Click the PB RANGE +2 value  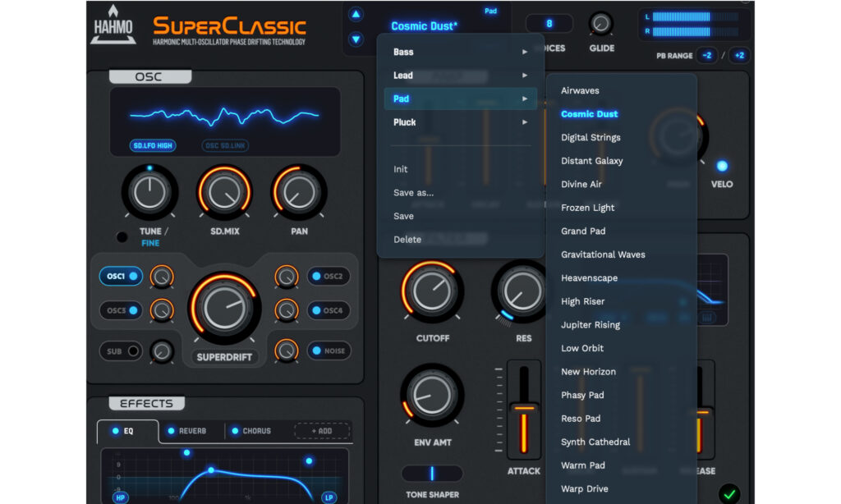pos(739,55)
